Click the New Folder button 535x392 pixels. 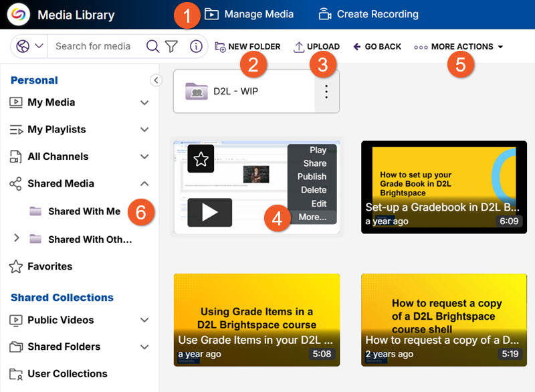(247, 47)
